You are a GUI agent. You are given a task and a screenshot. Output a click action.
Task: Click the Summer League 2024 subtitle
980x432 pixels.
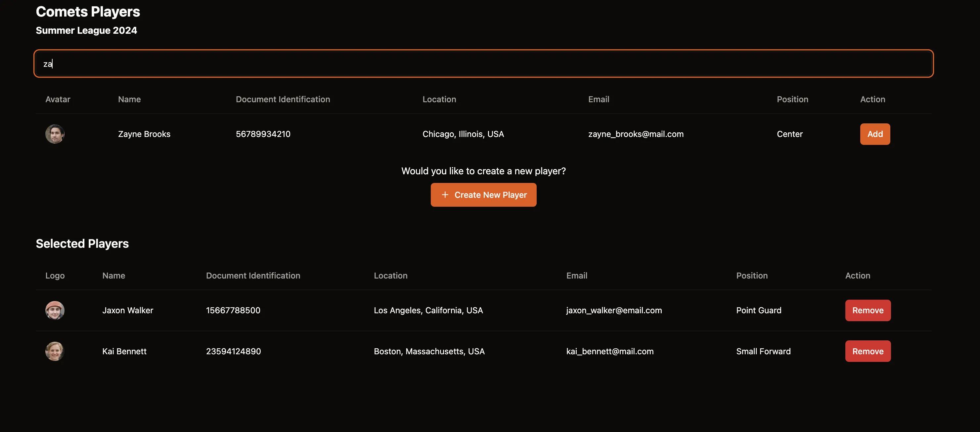[86, 30]
